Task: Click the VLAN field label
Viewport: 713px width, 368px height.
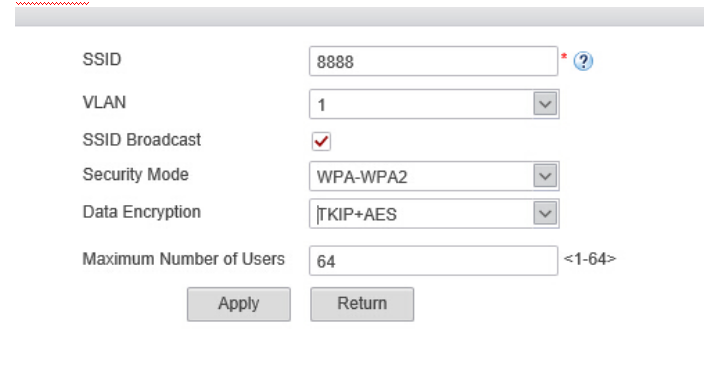Action: [x=104, y=102]
